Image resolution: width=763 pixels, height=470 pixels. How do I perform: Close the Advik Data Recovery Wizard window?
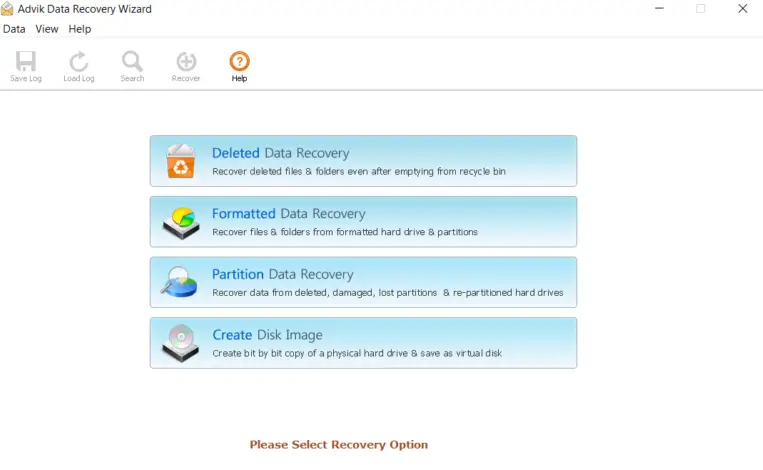click(743, 8)
